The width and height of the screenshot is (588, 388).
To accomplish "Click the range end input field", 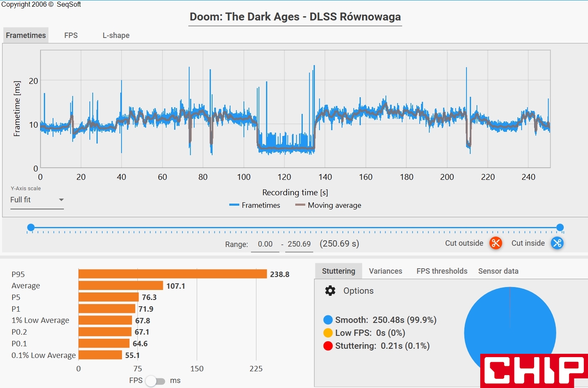I will click(299, 244).
